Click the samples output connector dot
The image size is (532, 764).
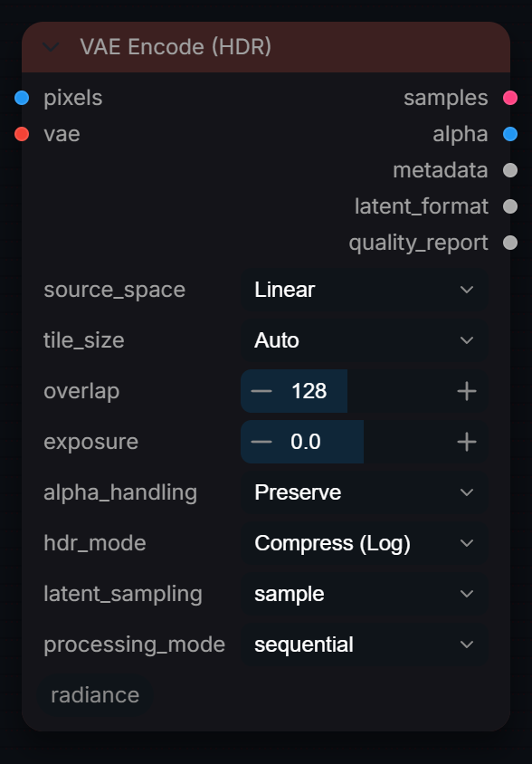(x=510, y=98)
